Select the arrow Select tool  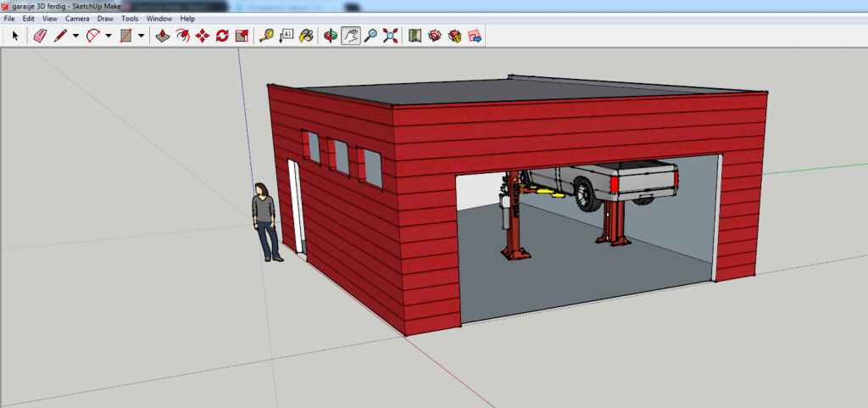tap(14, 36)
